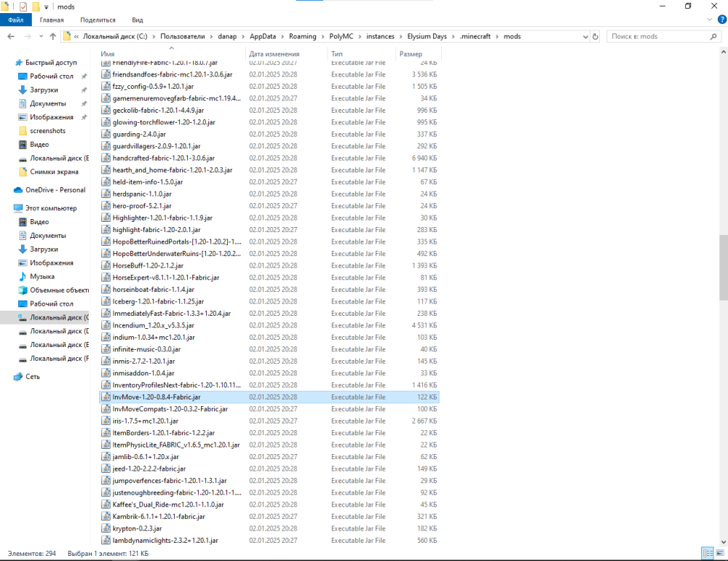Select jar icon of guarding-2.4.0.jar
The height and width of the screenshot is (561, 728).
coord(106,134)
